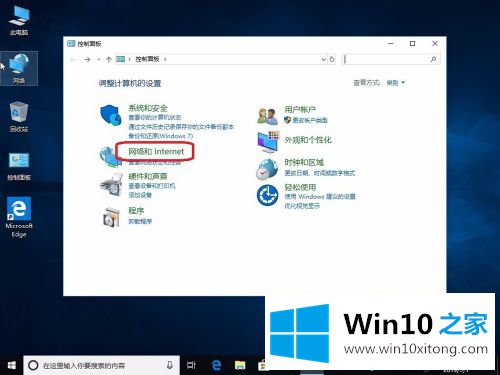The height and width of the screenshot is (375, 500).
Task: Expand the address bar history dropdown
Action: (323, 59)
